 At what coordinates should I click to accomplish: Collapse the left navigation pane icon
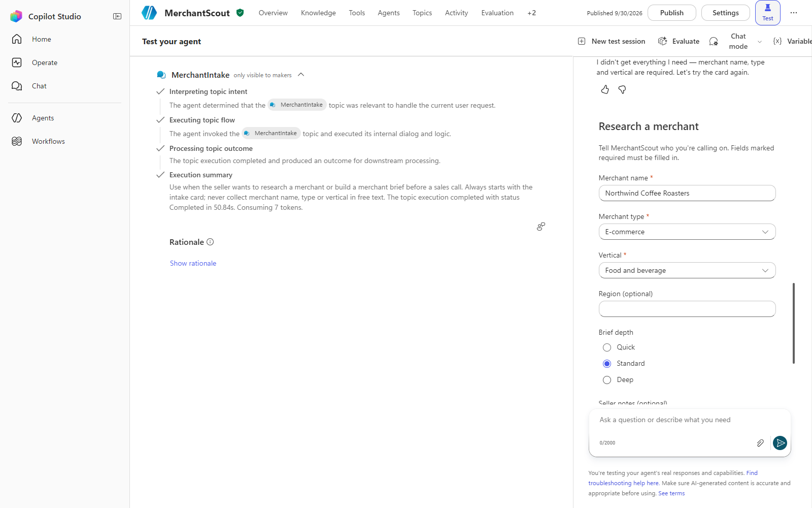coord(117,16)
